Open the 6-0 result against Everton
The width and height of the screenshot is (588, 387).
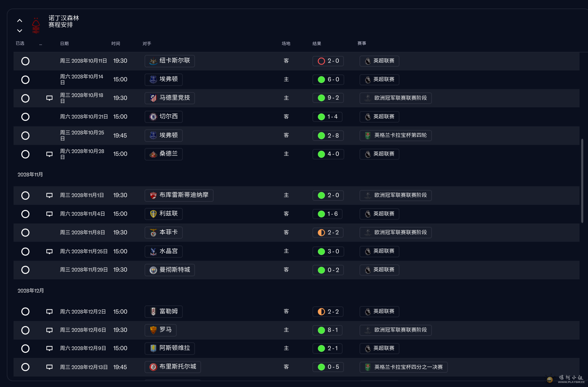pyautogui.click(x=328, y=80)
